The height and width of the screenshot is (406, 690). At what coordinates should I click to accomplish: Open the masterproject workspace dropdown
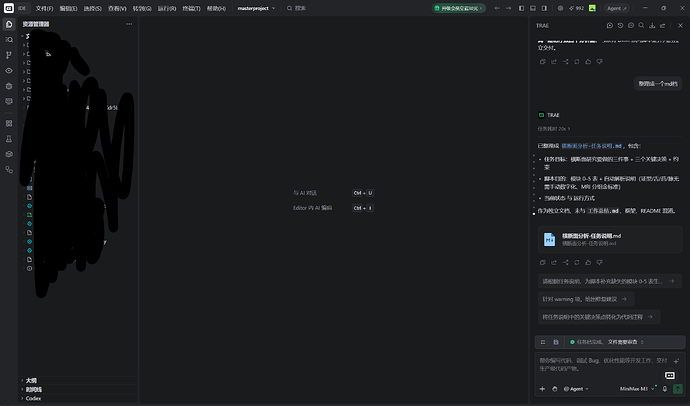click(x=256, y=8)
